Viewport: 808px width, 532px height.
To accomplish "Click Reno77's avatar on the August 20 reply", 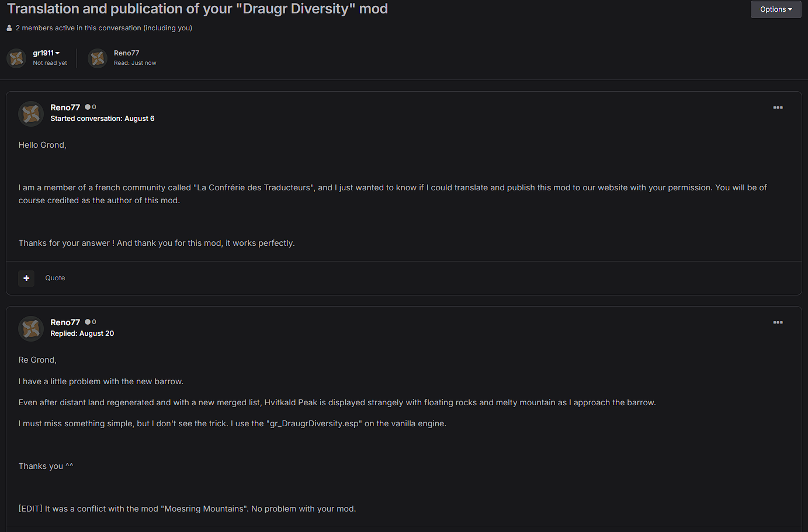I will coord(31,329).
